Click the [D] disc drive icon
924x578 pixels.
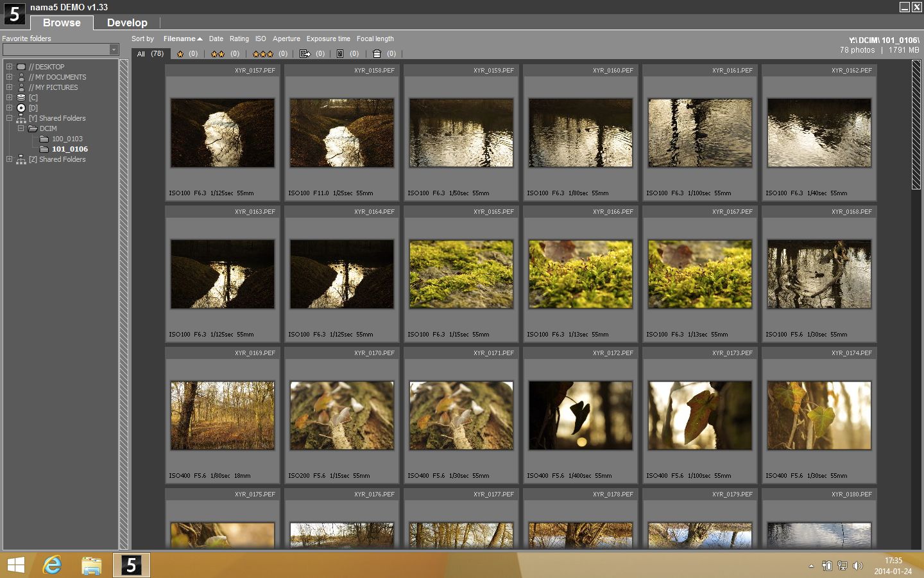[21, 108]
